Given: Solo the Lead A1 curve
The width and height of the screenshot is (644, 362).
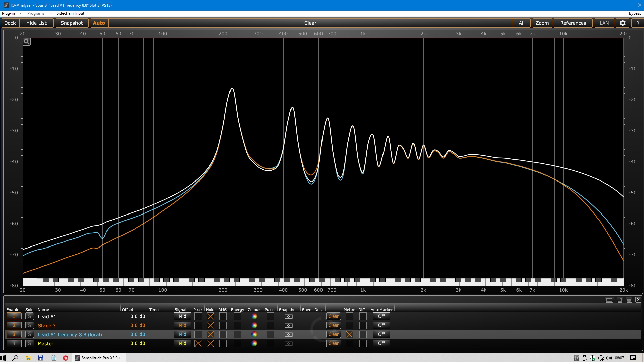Looking at the screenshot, I should click(x=30, y=316).
